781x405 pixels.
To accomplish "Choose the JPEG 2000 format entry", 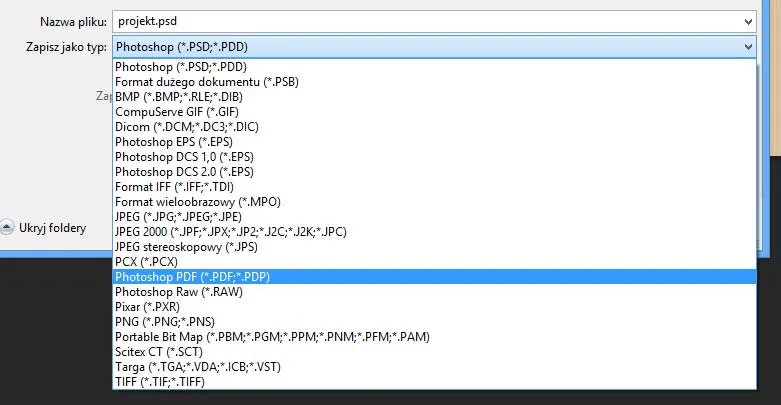I will pyautogui.click(x=434, y=232).
